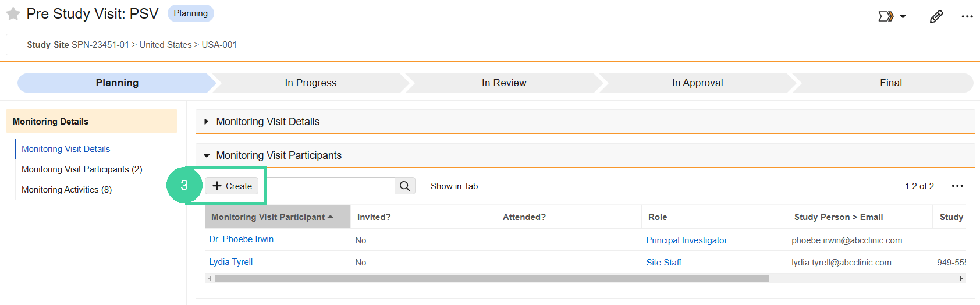Click Invited 'No' for Phoebe Irwin
Screen dimensions: 980x305
361,240
